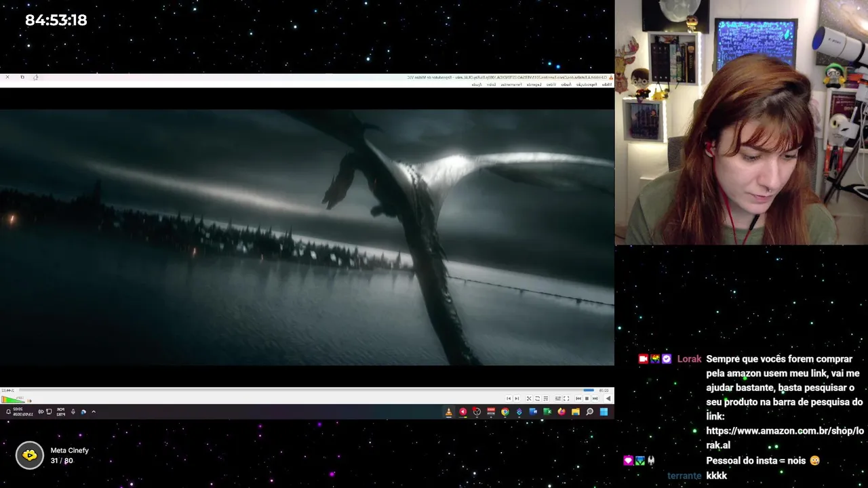Mute audio via VLC speaker icon
The image size is (868, 488).
(x=30, y=401)
